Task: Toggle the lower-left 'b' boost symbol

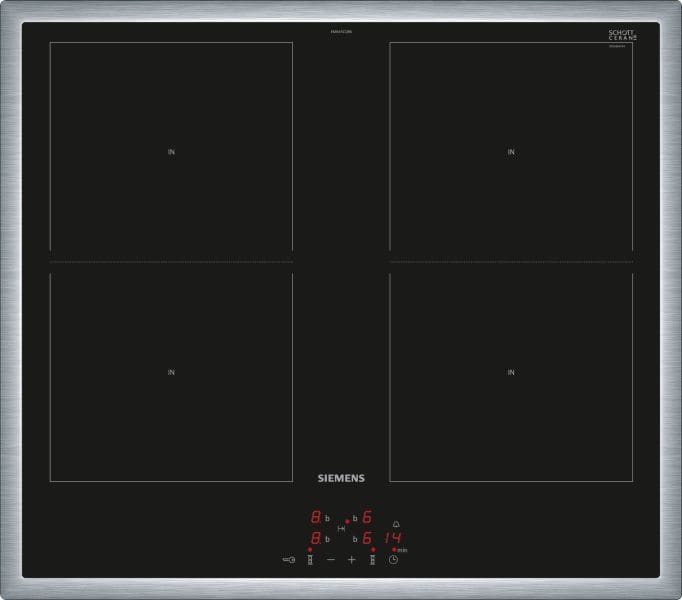Action: [328, 539]
